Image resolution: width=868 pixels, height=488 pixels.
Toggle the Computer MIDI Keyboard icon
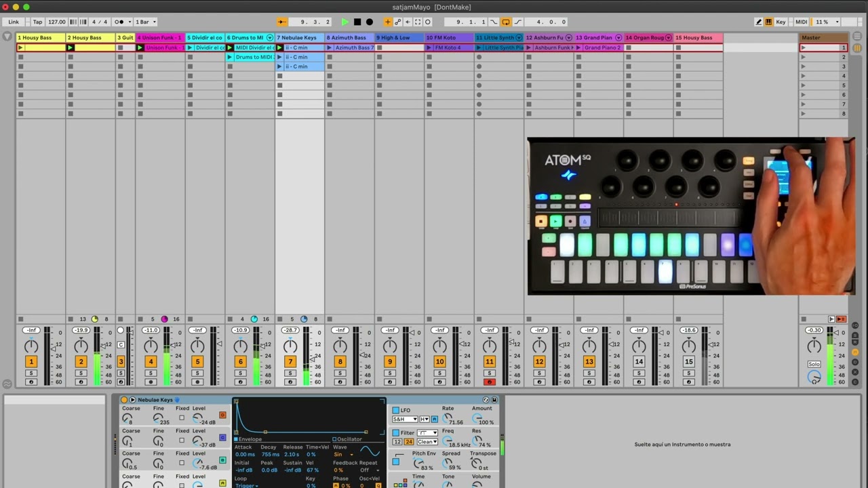pos(768,22)
